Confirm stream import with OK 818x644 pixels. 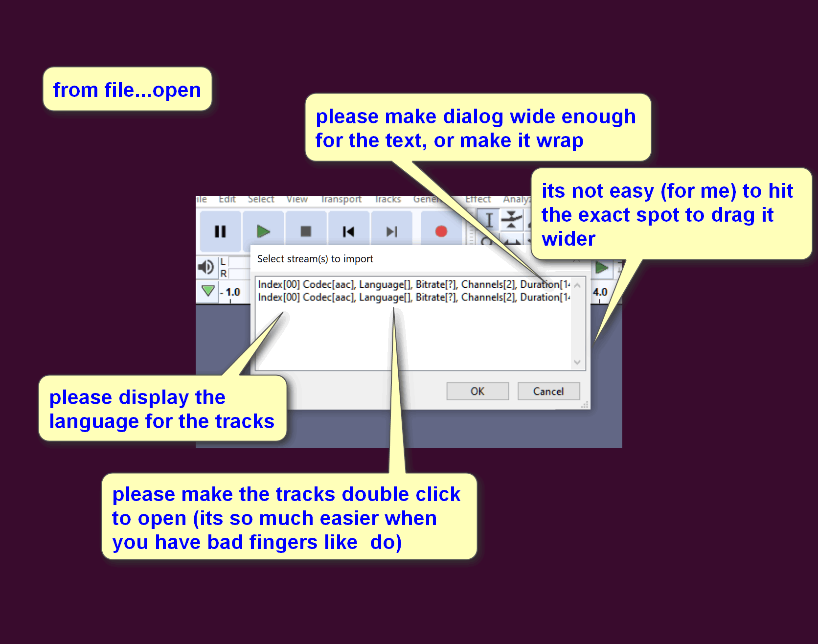[477, 391]
